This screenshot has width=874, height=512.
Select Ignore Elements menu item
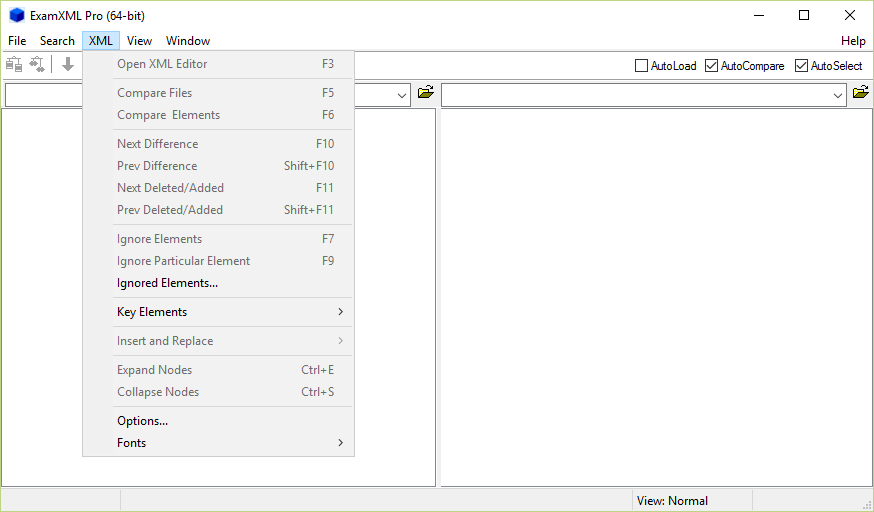click(218, 239)
